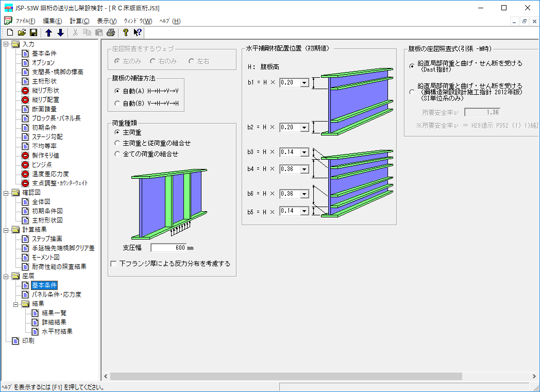Click the blue up arrow toolbar icon

coord(49,33)
